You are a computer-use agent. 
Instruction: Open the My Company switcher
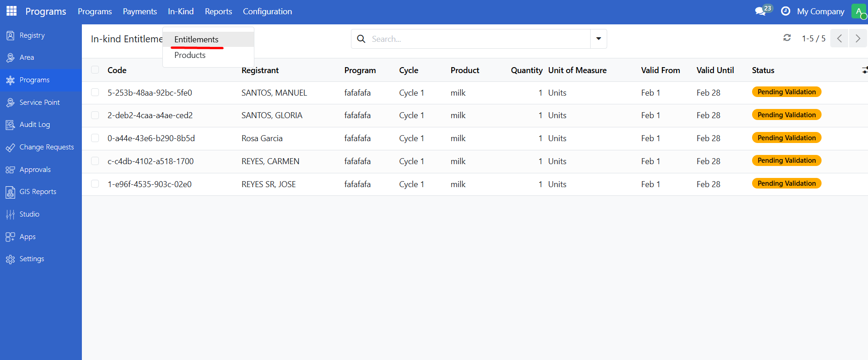click(820, 11)
